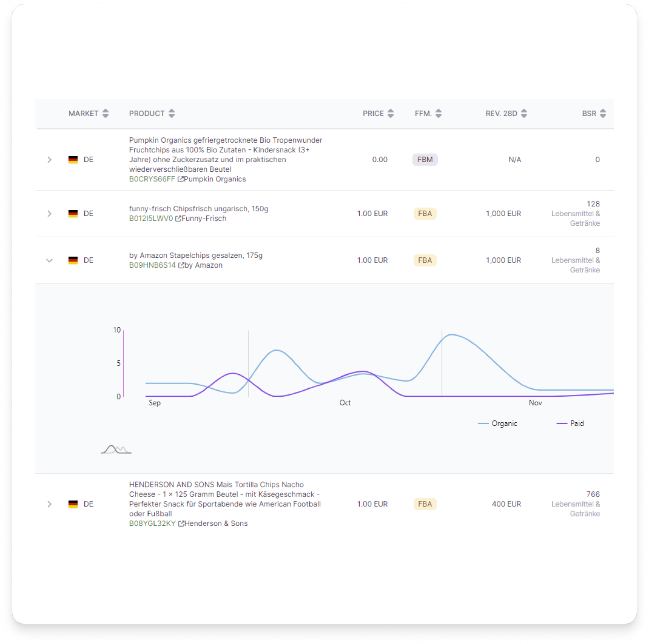Viewport: 649px width, 644px height.
Task: Click HENDERSON AND SONS Tortilla Chips title
Action: [x=225, y=499]
